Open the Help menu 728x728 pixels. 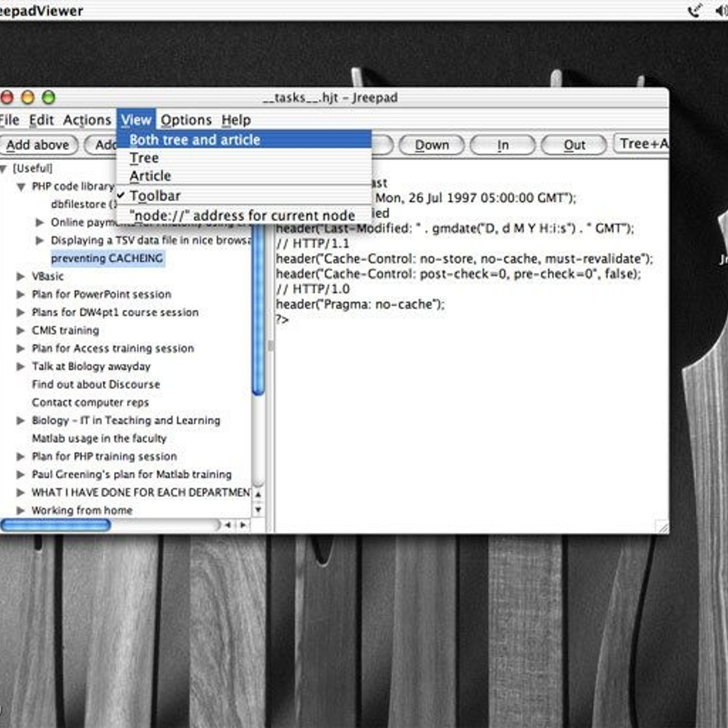[x=236, y=120]
